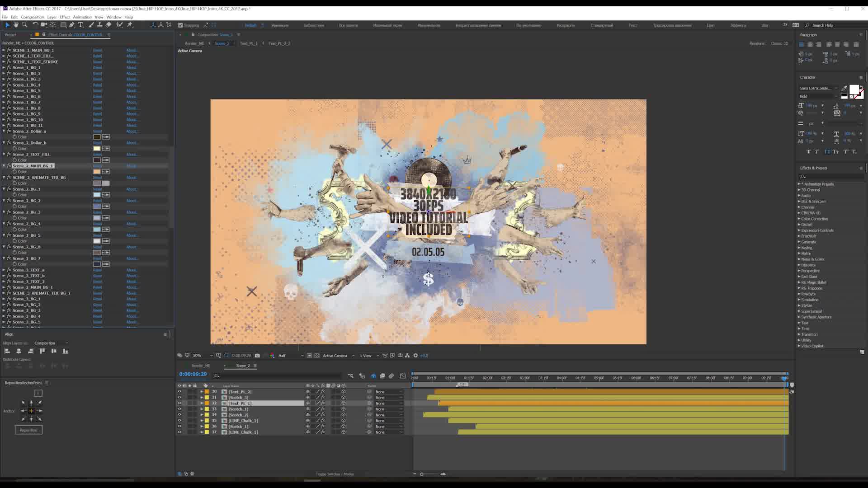Open the Graph Editor icon

click(x=403, y=376)
